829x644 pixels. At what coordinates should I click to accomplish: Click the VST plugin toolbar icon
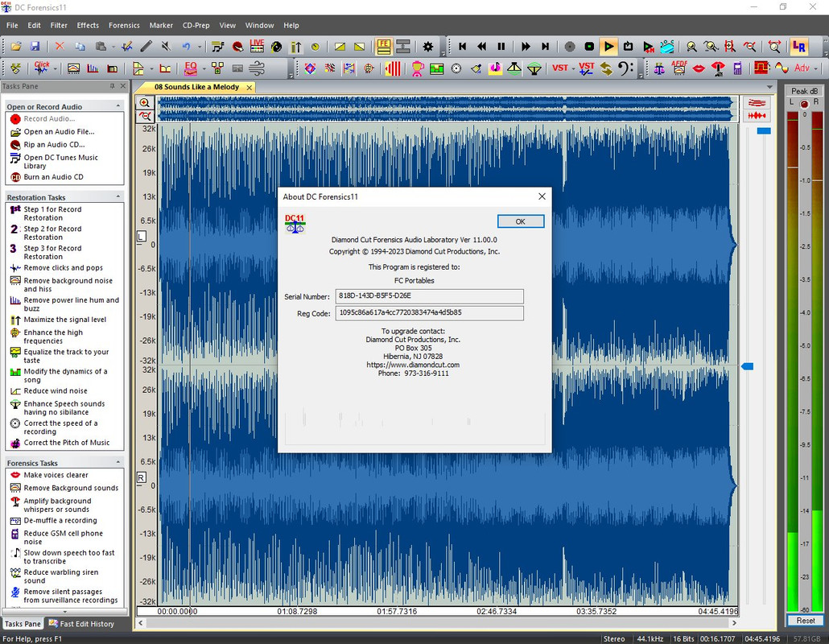click(560, 68)
